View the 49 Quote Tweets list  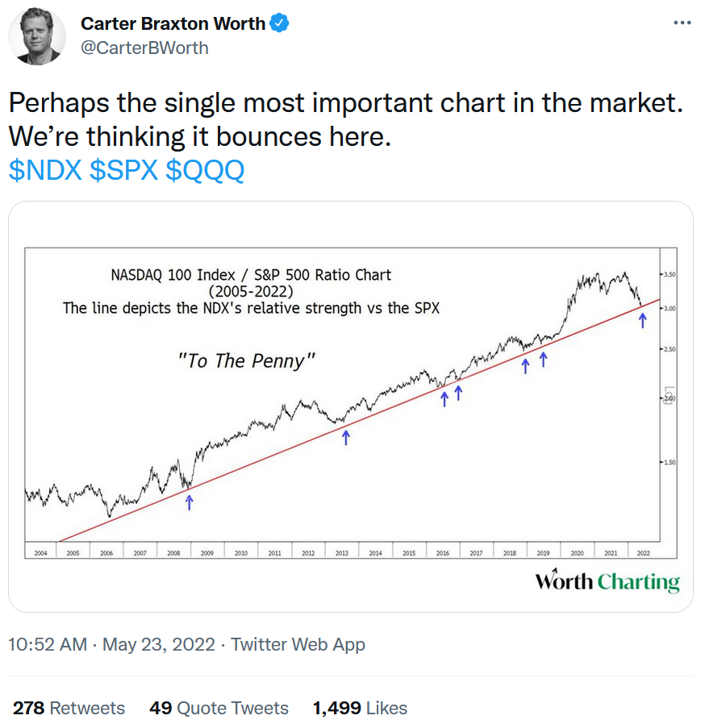[x=219, y=708]
